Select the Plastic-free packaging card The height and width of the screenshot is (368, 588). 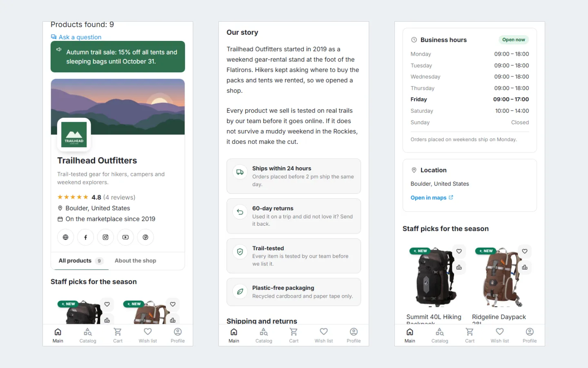(294, 292)
